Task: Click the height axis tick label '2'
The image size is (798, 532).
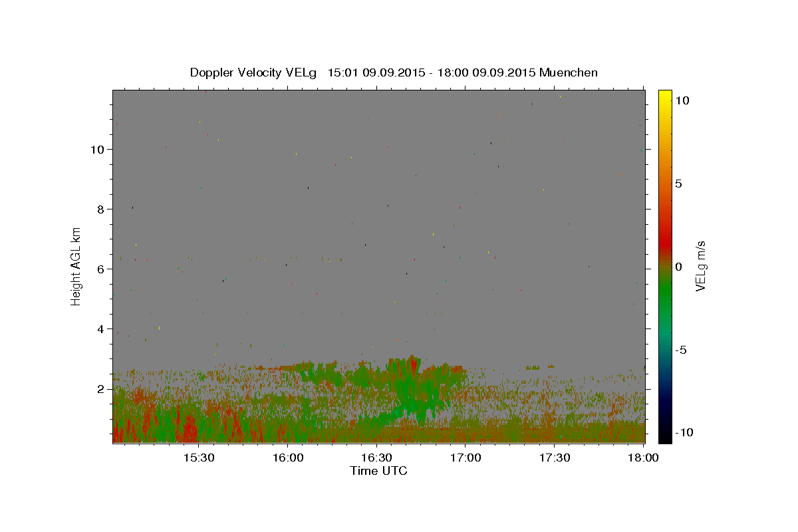Action: click(x=101, y=389)
